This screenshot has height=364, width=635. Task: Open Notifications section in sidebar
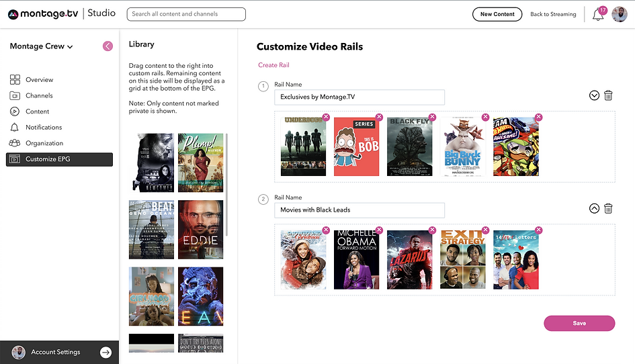[x=44, y=127]
